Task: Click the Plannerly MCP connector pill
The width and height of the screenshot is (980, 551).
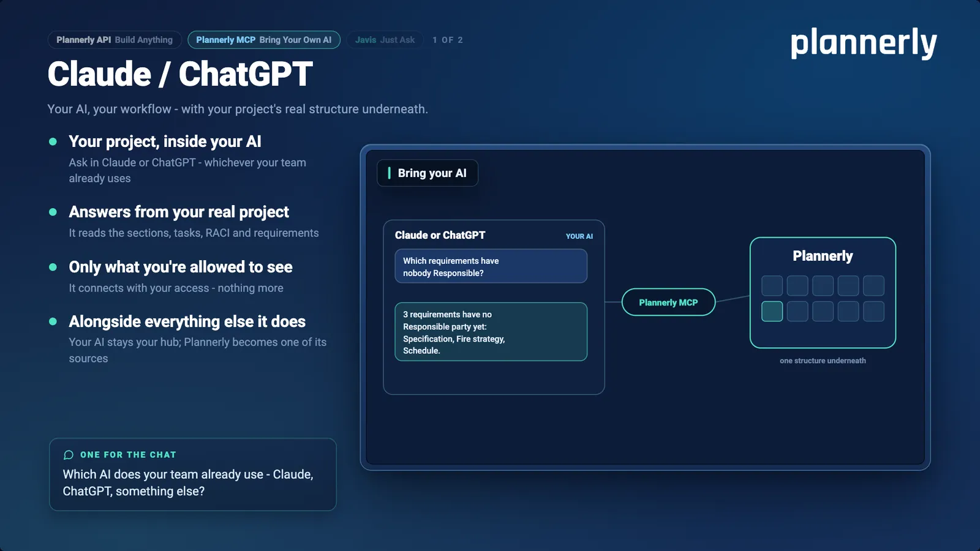Action: click(x=668, y=302)
